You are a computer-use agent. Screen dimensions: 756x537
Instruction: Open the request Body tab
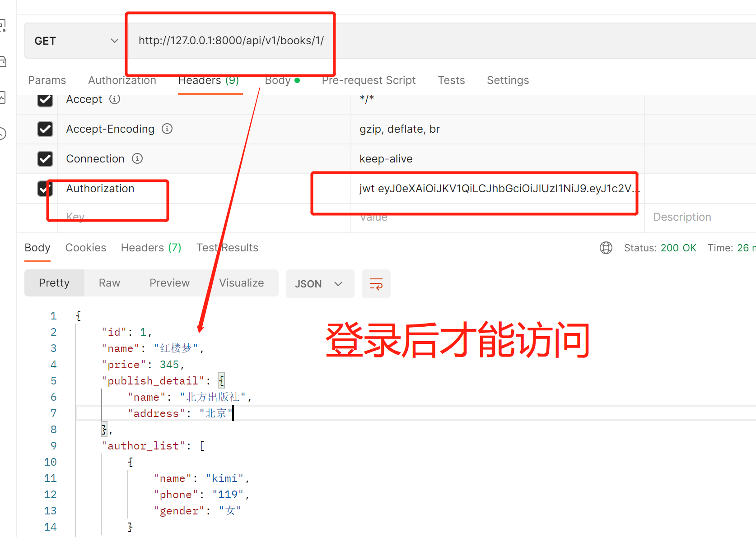pos(282,80)
